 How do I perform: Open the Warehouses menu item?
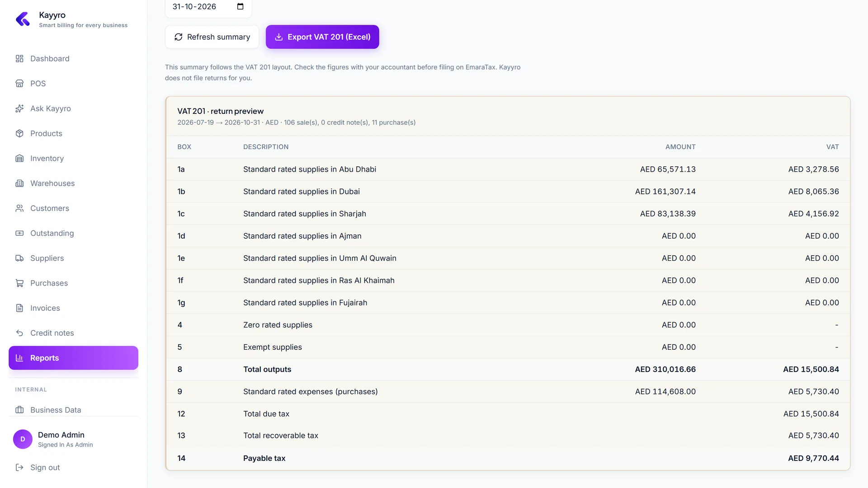73,183
